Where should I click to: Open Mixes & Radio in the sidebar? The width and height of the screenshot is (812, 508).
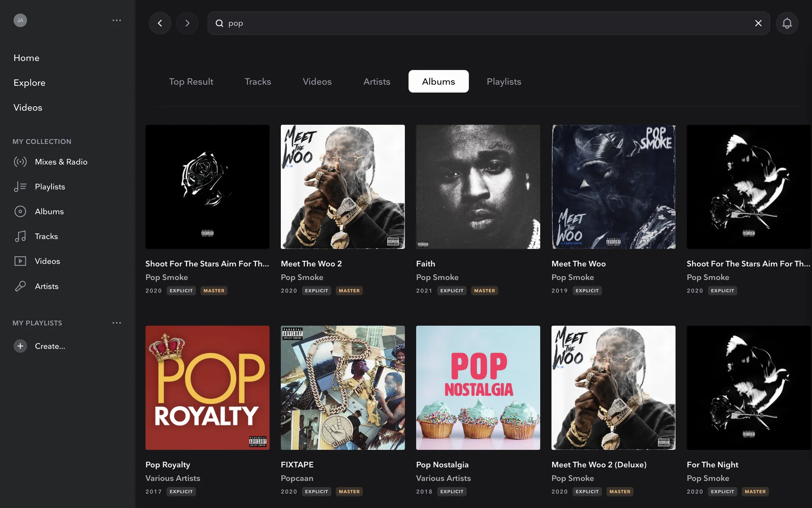(61, 162)
